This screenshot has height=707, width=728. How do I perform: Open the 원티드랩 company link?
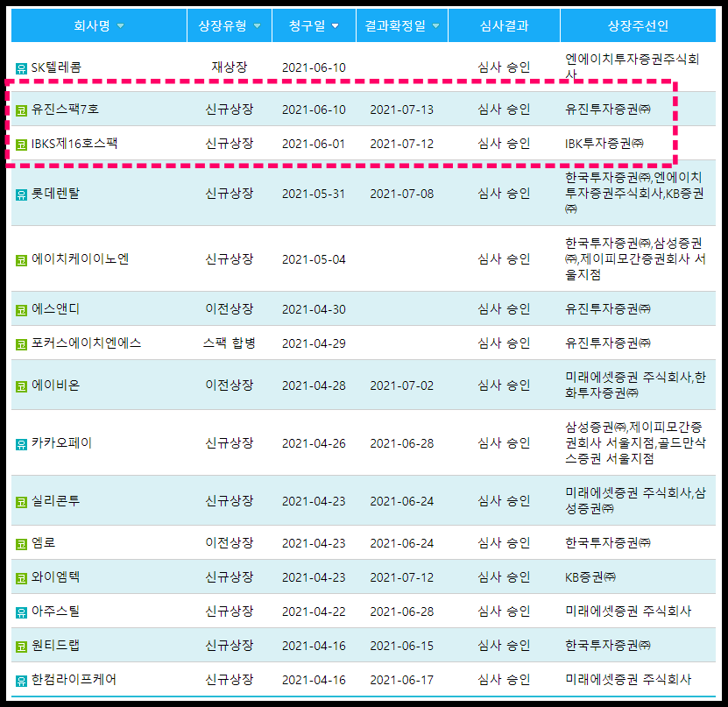pyautogui.click(x=55, y=646)
